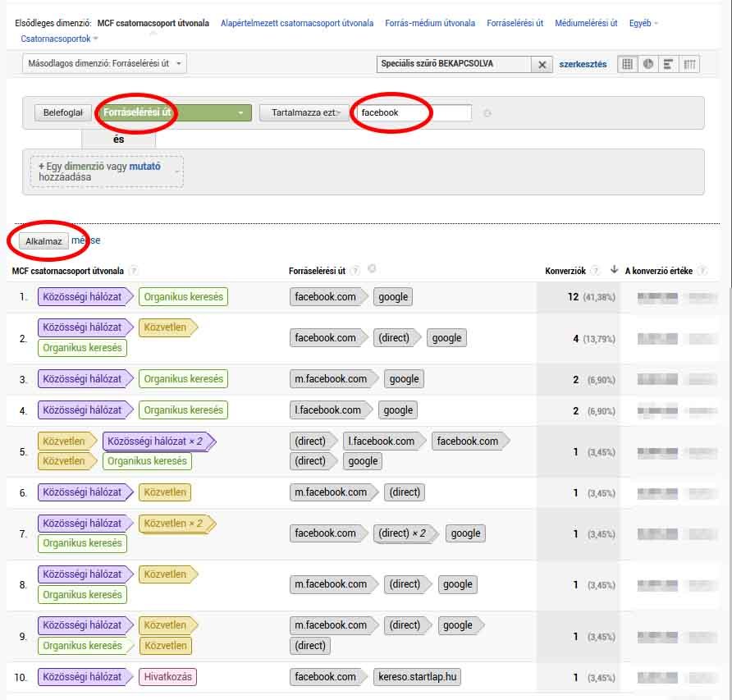
Task: Remove secondary dimension Forráselérési út column
Action: [x=371, y=269]
